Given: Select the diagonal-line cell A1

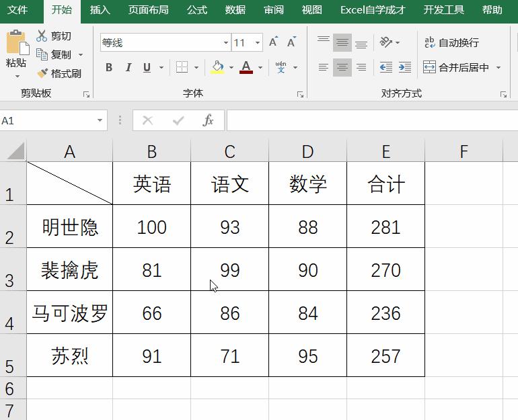Looking at the screenshot, I should 70,183.
